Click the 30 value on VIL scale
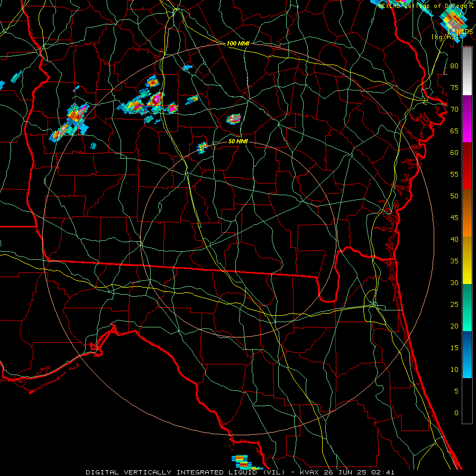Viewport: 476px width, 476px height. coord(454,283)
